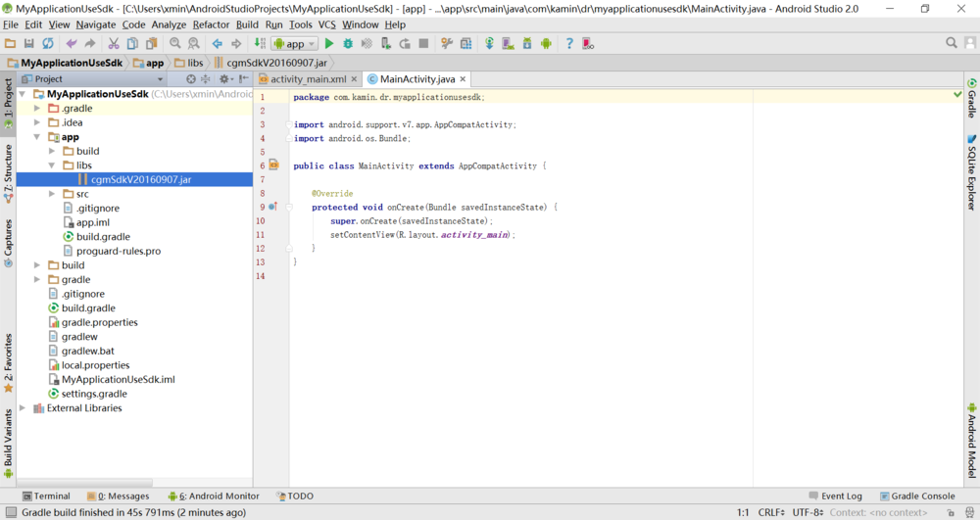Screen dimensions: 980x520
Task: Click the Stop square button in toolbar
Action: [x=423, y=44]
